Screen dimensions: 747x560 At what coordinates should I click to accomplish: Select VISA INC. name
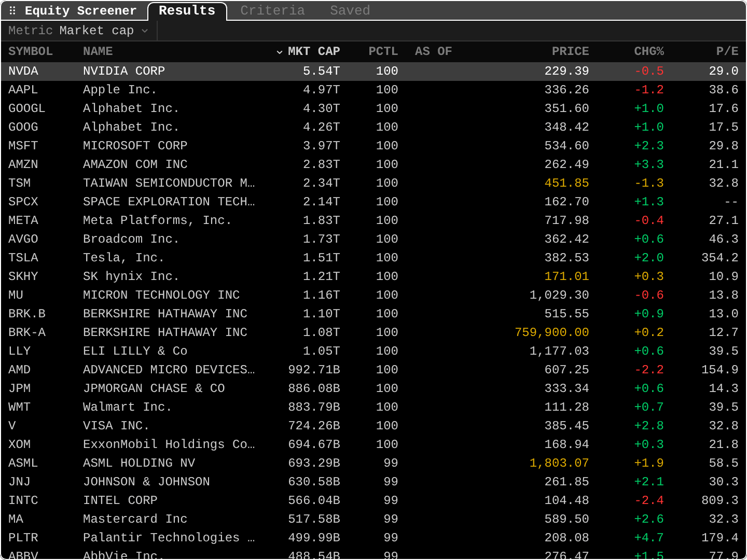pos(117,426)
